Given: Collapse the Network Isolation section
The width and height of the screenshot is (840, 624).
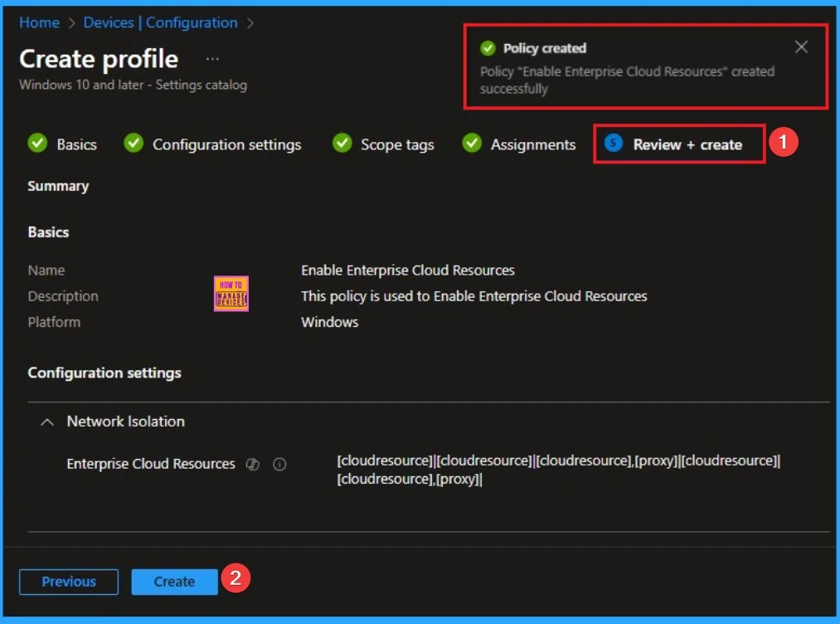Looking at the screenshot, I should click(46, 421).
